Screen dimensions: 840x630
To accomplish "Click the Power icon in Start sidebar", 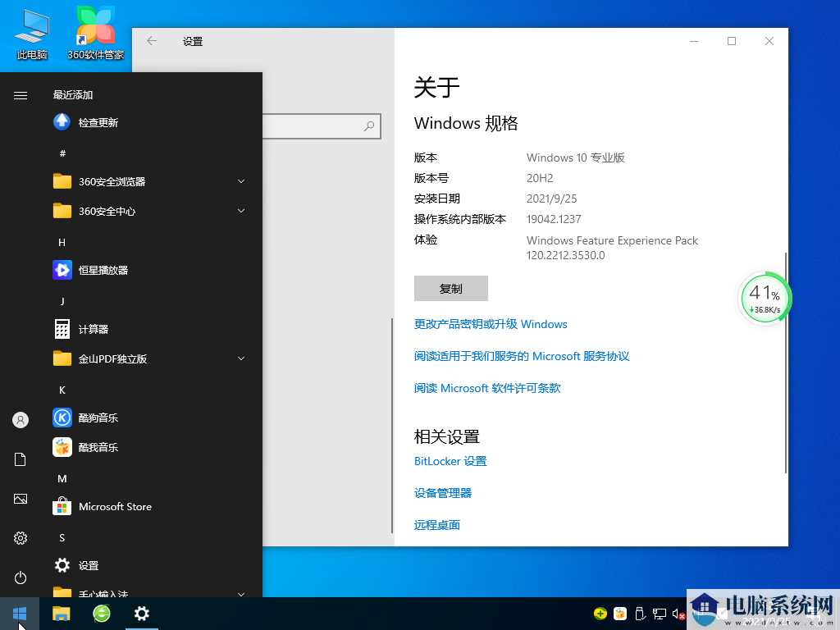I will 21,577.
